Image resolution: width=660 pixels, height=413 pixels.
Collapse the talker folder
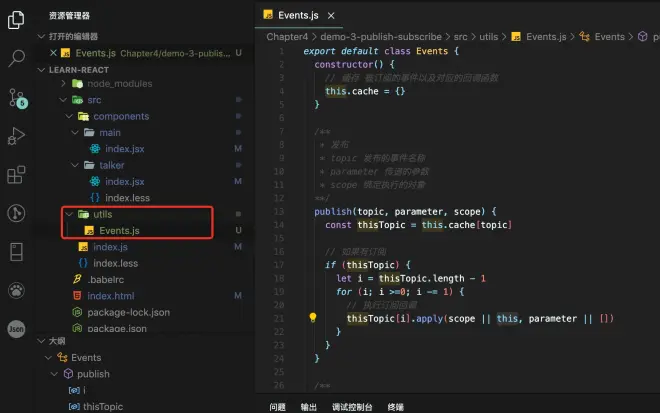(75, 165)
